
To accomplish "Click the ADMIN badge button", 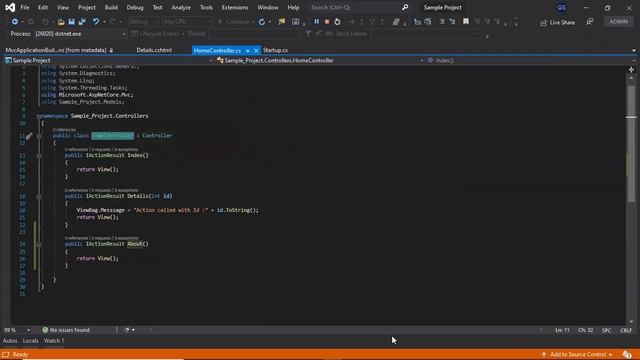I will click(619, 22).
